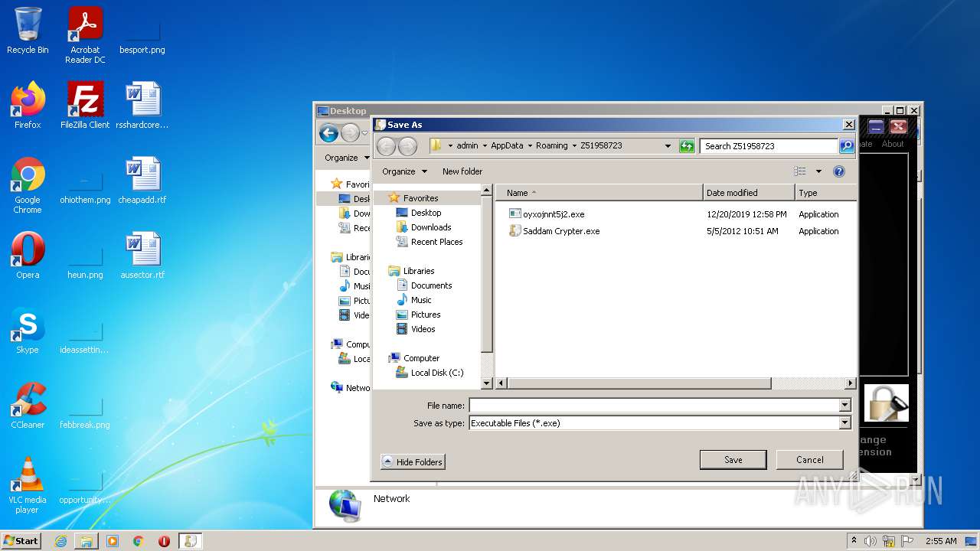This screenshot has height=551, width=980.
Task: Sort by the Type column header
Action: [825, 193]
